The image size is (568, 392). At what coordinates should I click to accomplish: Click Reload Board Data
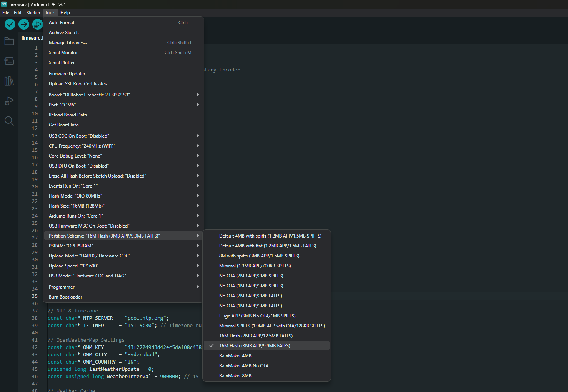(123, 115)
